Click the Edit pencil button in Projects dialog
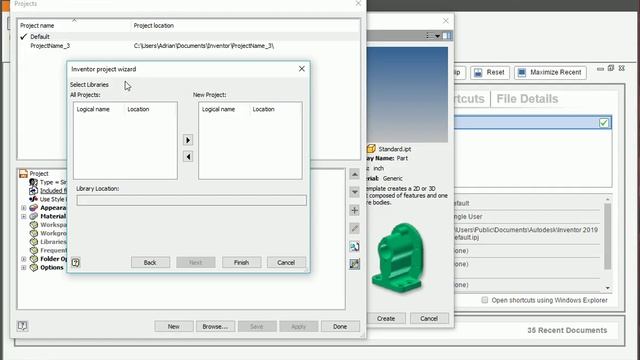The image size is (640, 360). pos(355,229)
